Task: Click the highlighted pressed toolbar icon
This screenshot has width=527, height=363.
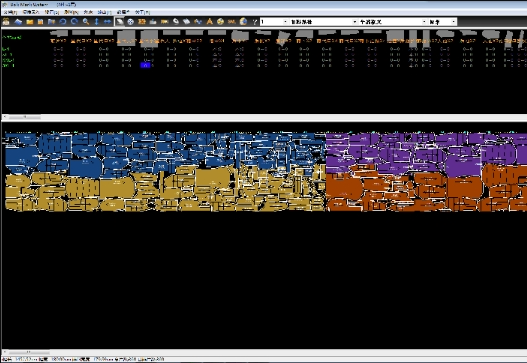Action: pyautogui.click(x=119, y=22)
